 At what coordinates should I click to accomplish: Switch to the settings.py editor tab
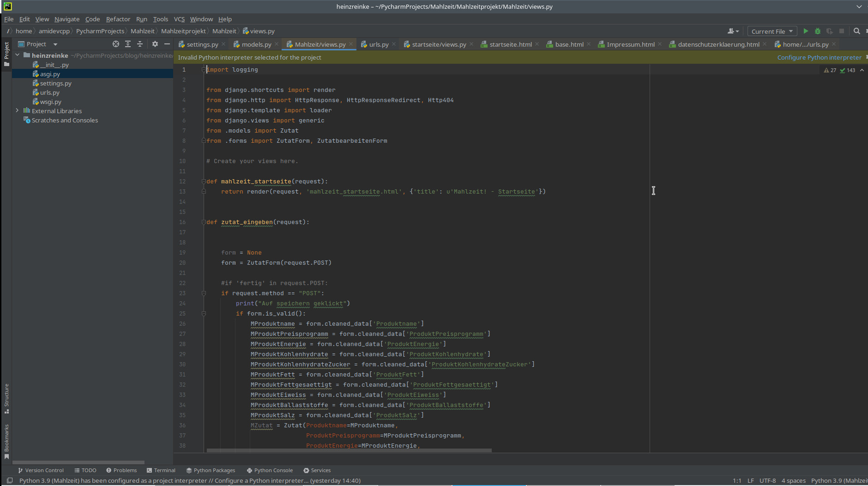click(x=202, y=44)
